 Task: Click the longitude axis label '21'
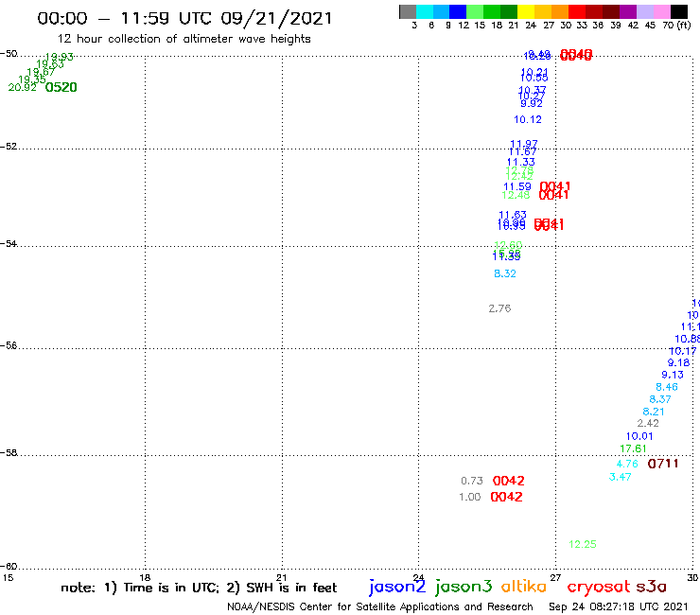tap(281, 577)
